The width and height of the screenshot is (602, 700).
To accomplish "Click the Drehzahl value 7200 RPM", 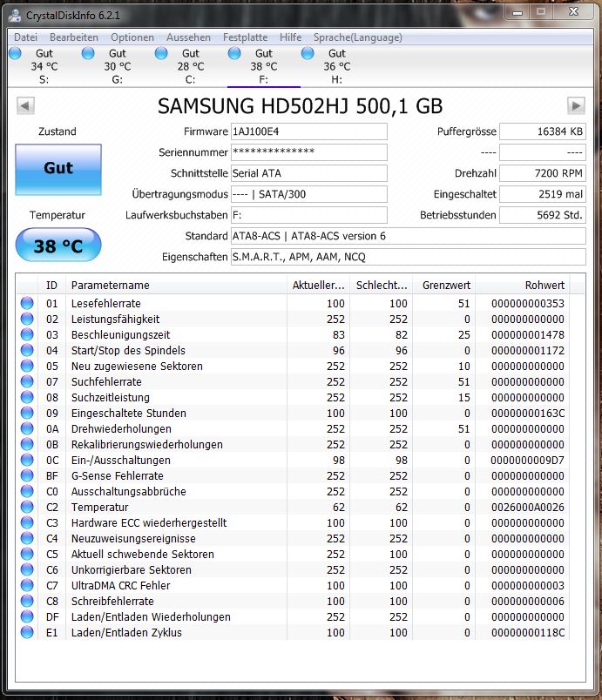I will click(543, 173).
